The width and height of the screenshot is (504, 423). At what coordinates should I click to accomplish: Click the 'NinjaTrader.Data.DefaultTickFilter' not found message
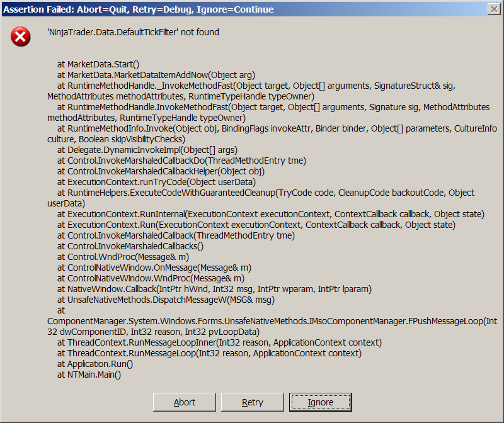(133, 32)
